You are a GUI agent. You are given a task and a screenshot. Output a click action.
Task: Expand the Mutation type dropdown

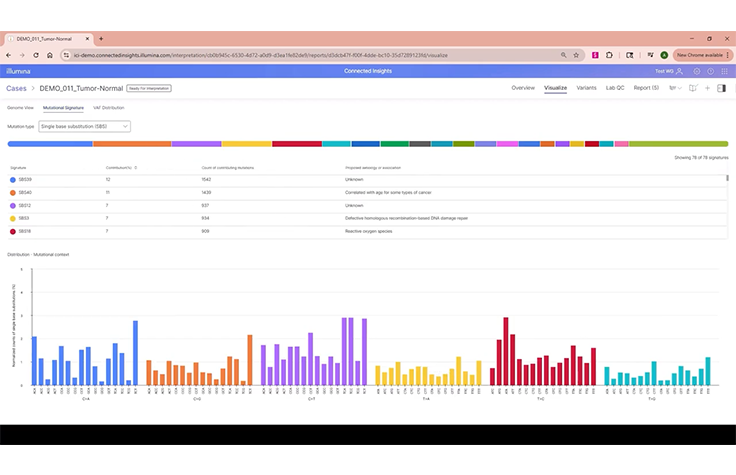[x=84, y=126]
